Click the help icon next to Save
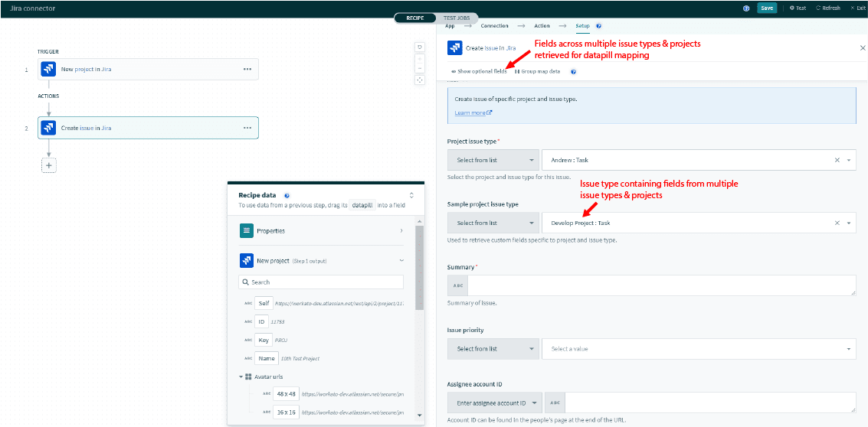The image size is (868, 427). click(746, 8)
